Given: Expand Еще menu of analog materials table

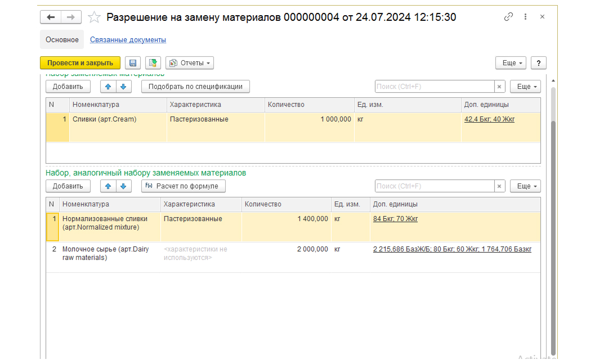Looking at the screenshot, I should coord(525,186).
